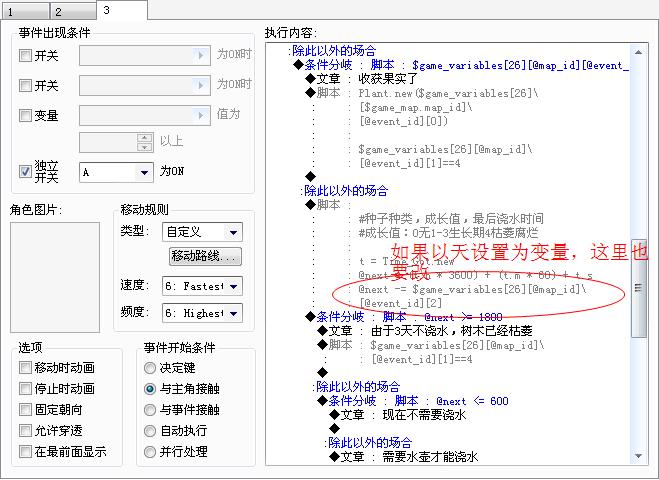Enable the first 开关 condition checkbox
Image resolution: width=659 pixels, height=480 pixels.
pos(25,55)
